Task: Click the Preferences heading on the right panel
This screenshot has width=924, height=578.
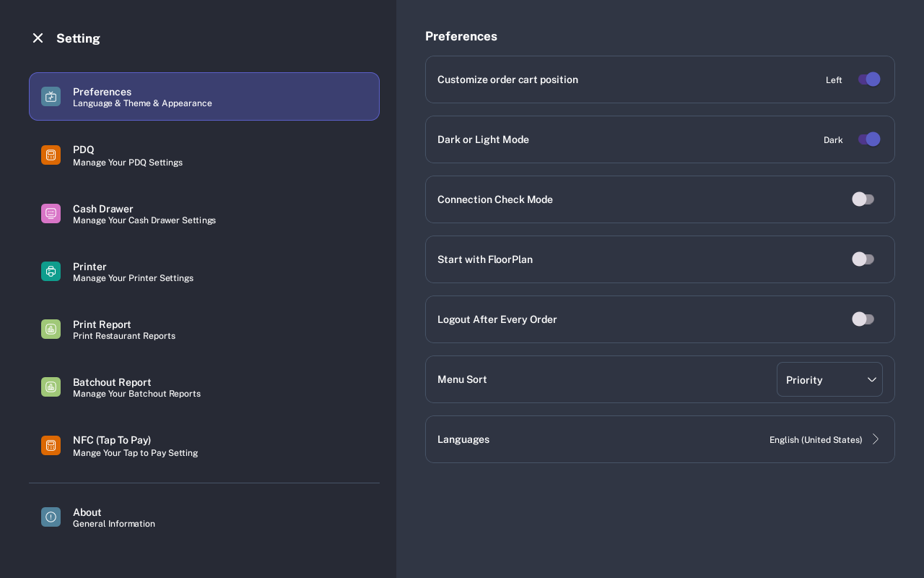Action: (x=461, y=36)
